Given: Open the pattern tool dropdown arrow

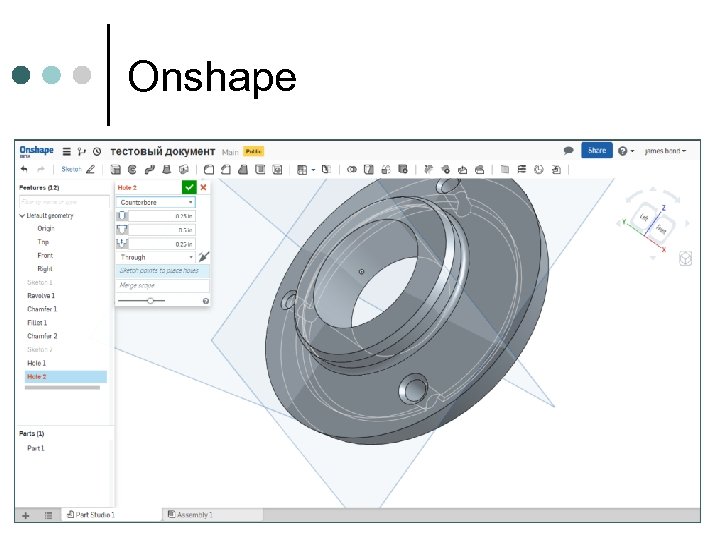Looking at the screenshot, I should pos(313,170).
